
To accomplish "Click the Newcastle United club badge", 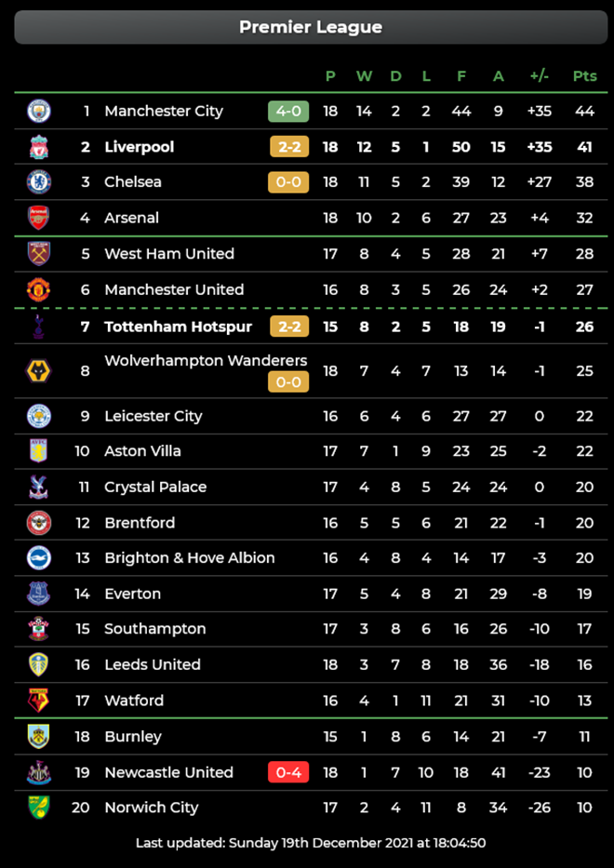I will coord(38,772).
